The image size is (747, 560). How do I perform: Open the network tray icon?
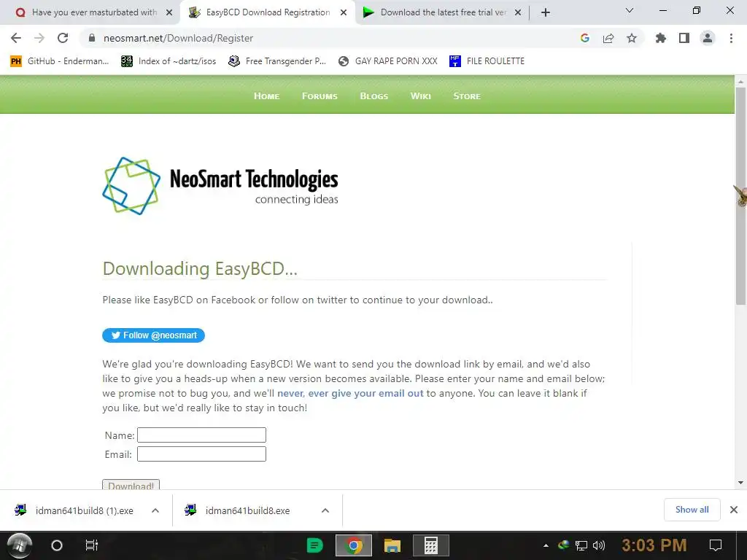581,545
